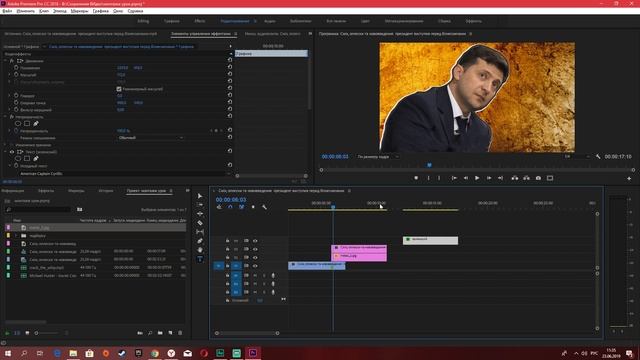Select the Track Select Forward tool
This screenshot has width=640, height=360.
click(200, 204)
